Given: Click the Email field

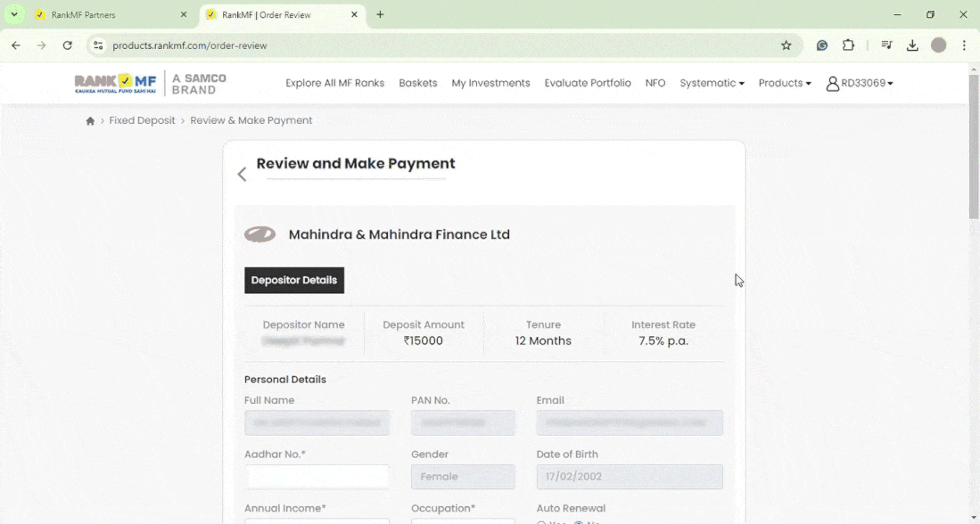Looking at the screenshot, I should [x=630, y=422].
